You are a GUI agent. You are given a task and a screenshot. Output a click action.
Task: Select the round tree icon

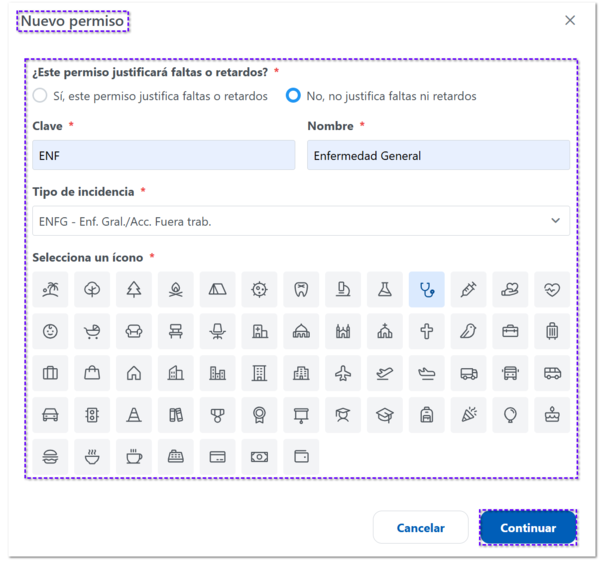[x=92, y=289]
